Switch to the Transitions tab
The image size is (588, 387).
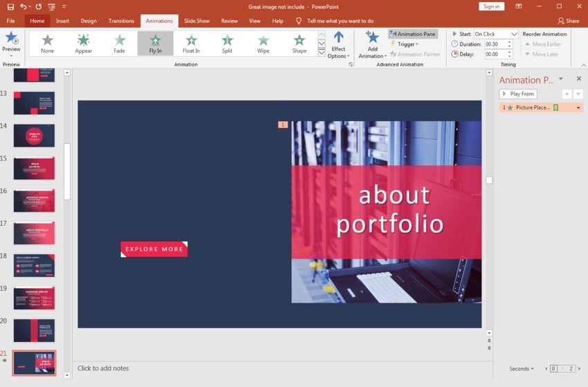coord(121,21)
